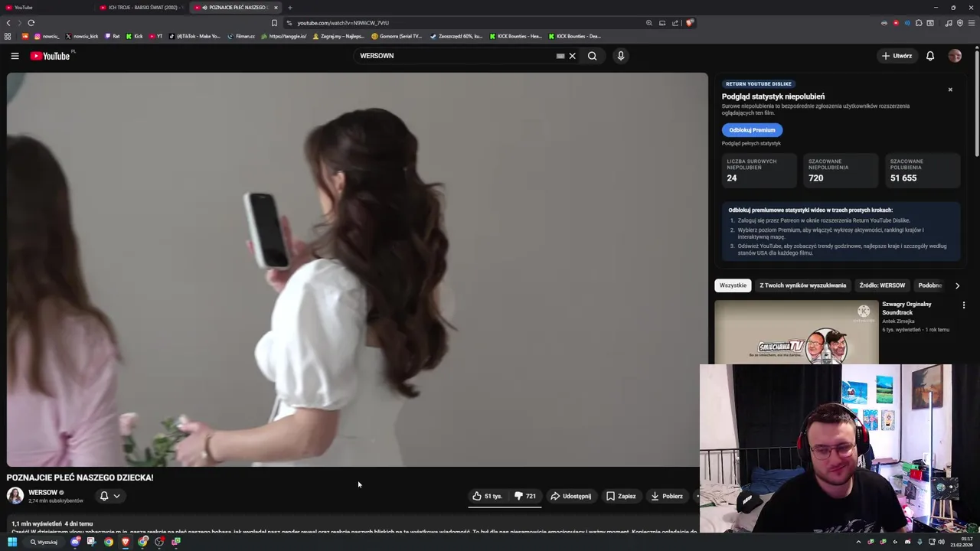Go to the YouTube home logo

click(51, 56)
